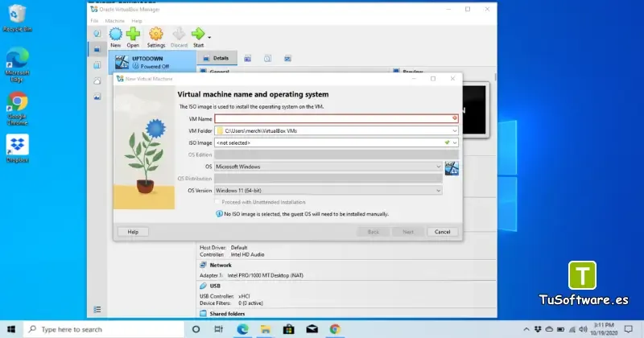This screenshot has height=338, width=644.
Task: Click Cancel in New Virtual Machine dialog
Action: click(442, 232)
